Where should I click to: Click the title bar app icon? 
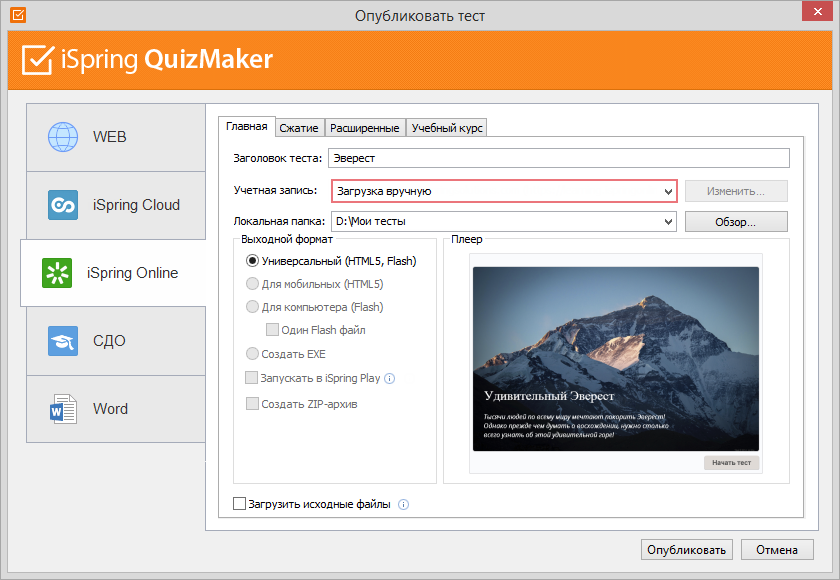18,15
